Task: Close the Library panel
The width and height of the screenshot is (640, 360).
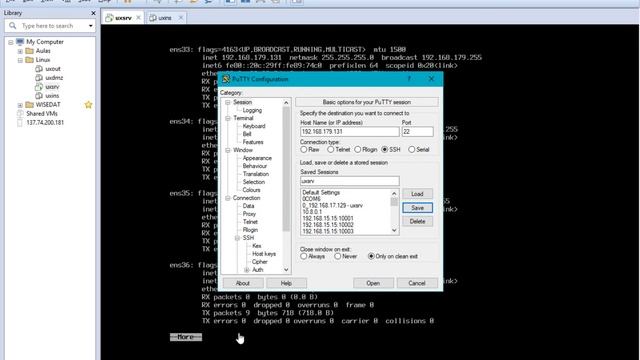Action: click(x=93, y=13)
